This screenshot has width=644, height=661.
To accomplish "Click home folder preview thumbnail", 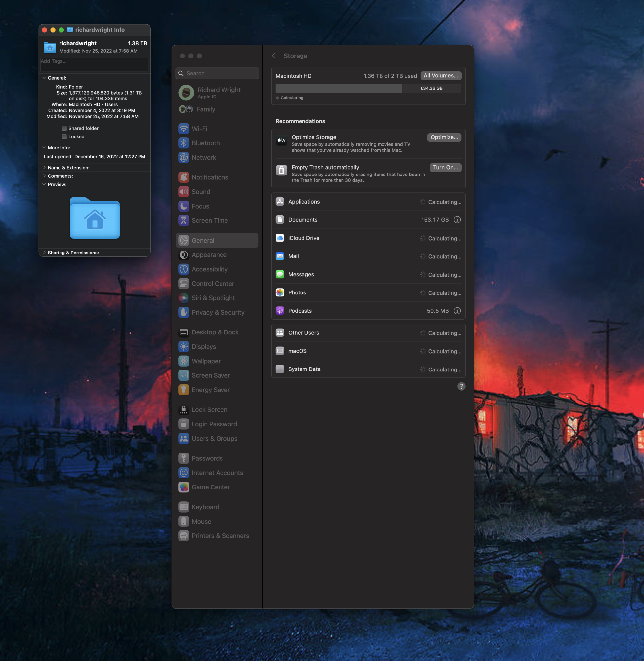I will [x=95, y=218].
